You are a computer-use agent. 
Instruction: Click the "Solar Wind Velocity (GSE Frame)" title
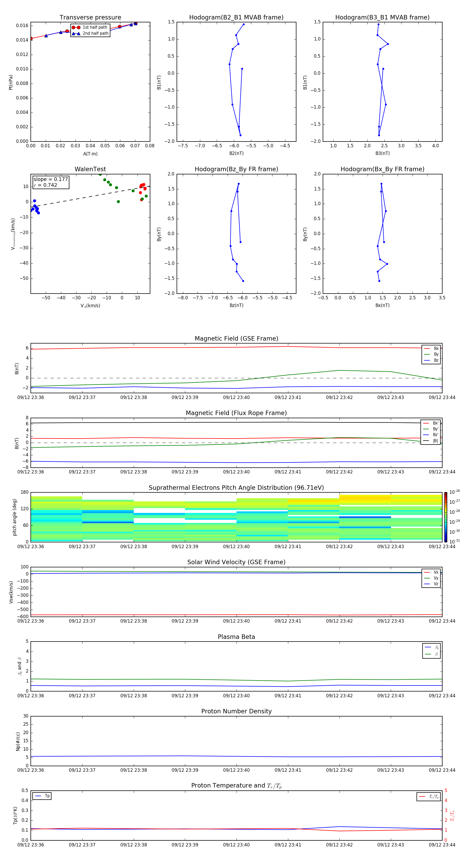click(x=236, y=562)
